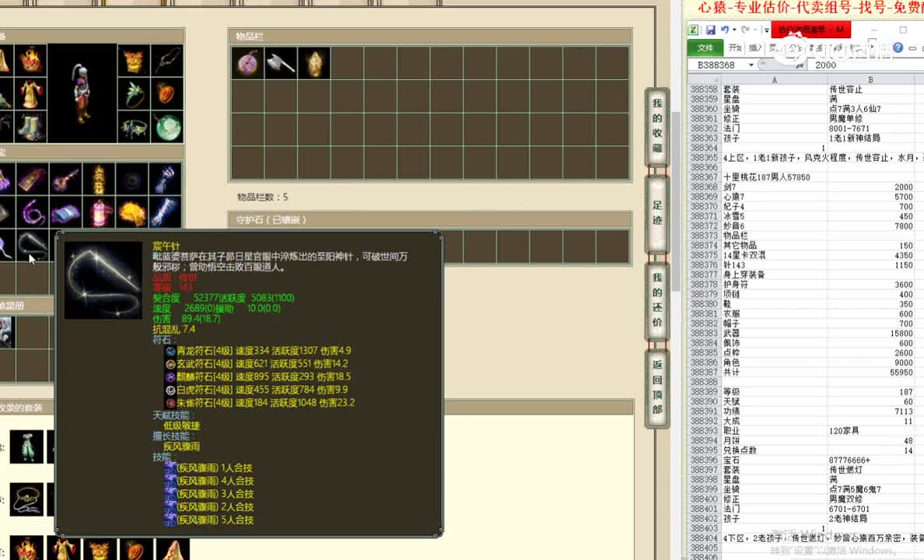Select the yellow robe armor icon
The image size is (924, 560).
30,93
